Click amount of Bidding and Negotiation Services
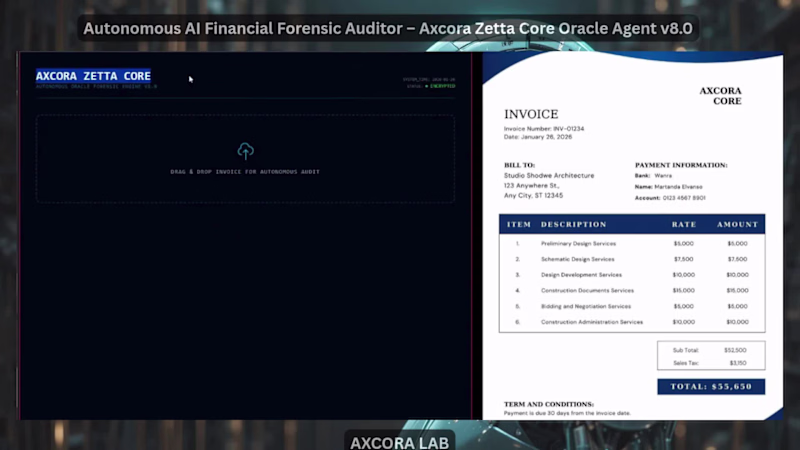The height and width of the screenshot is (450, 800). [738, 307]
